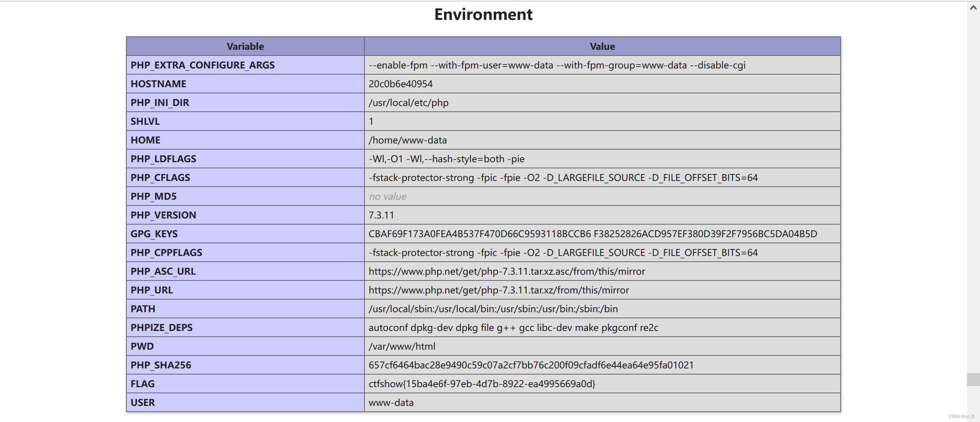This screenshot has height=422, width=980.
Task: Select the PHP_CFLAGS variable cell
Action: [x=245, y=178]
